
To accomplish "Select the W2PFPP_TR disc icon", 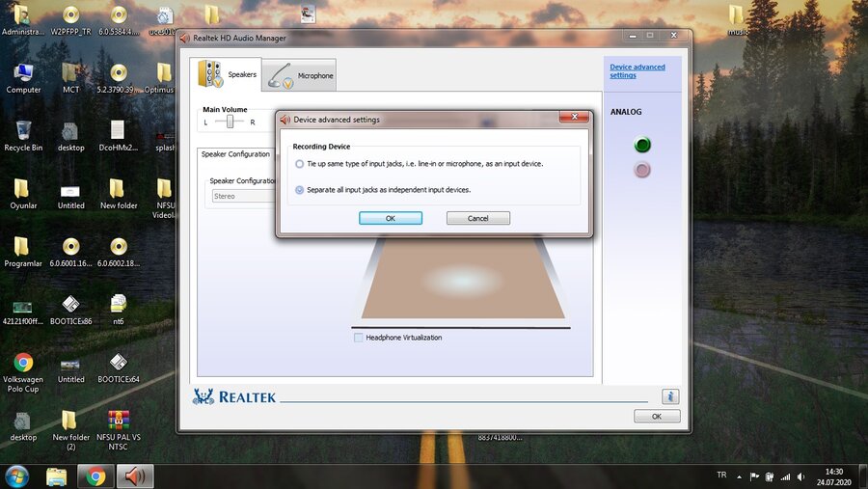I will click(70, 20).
